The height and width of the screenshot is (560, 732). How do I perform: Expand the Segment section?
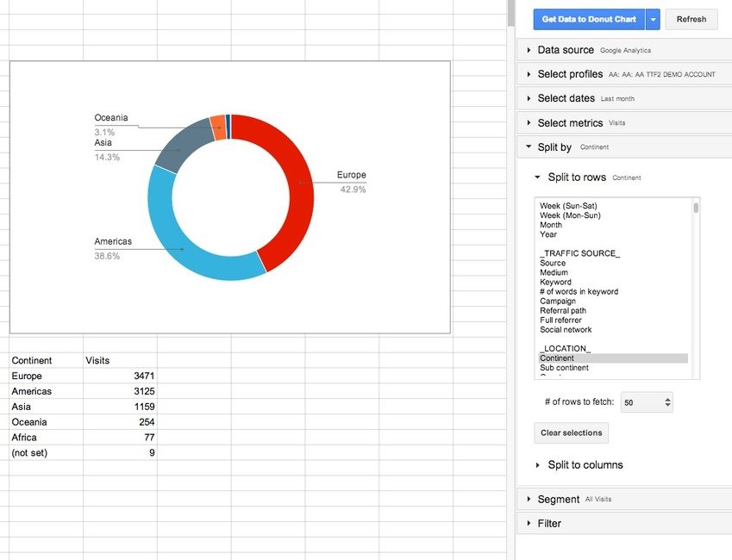click(624, 500)
